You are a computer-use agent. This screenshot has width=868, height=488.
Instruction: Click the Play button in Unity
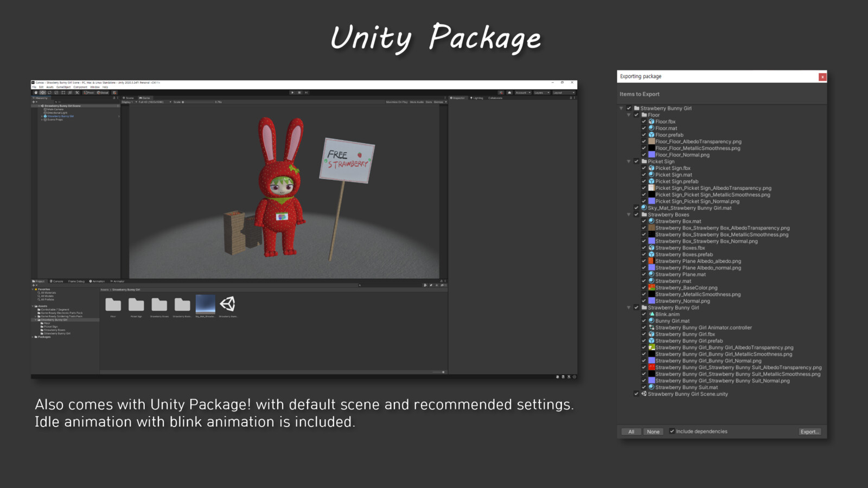point(292,93)
